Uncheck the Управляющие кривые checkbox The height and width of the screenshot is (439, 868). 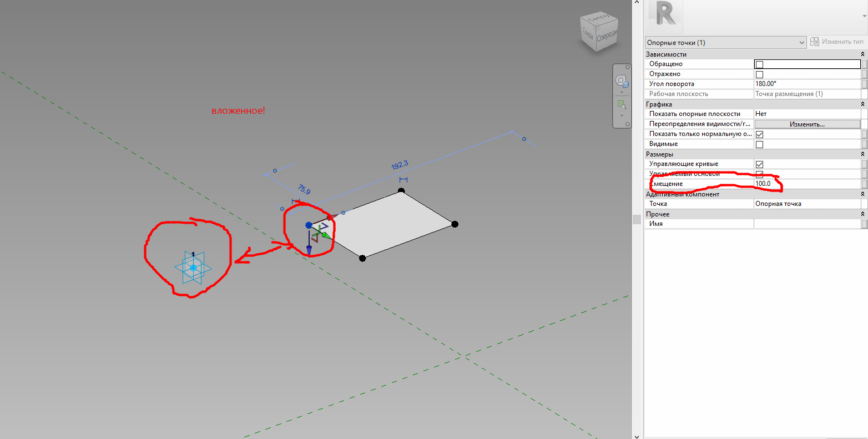pos(759,164)
